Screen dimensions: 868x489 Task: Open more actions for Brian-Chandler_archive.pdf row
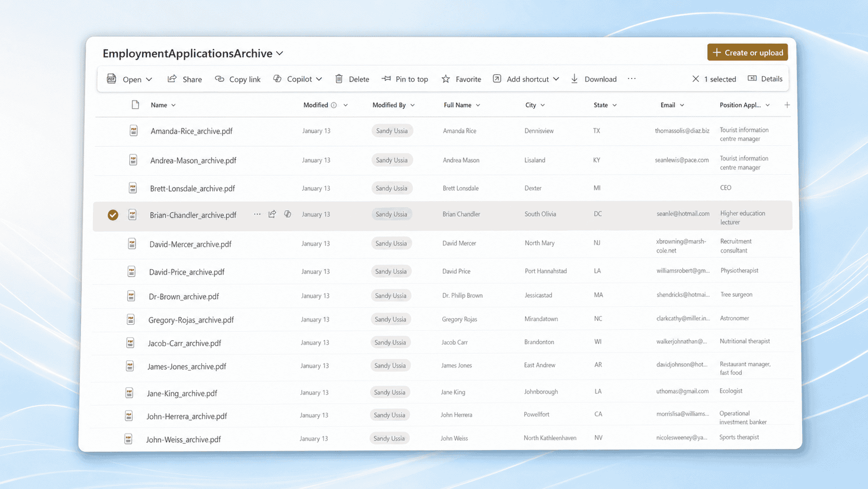[x=257, y=214]
